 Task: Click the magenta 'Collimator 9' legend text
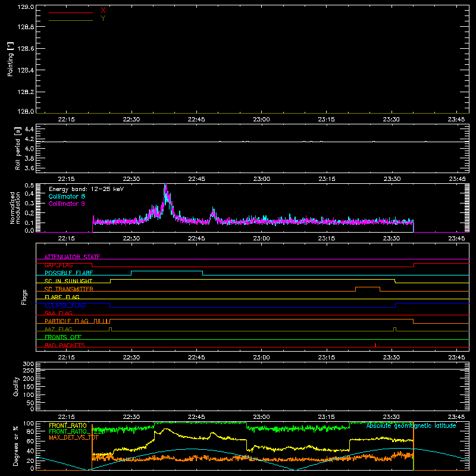tap(67, 203)
